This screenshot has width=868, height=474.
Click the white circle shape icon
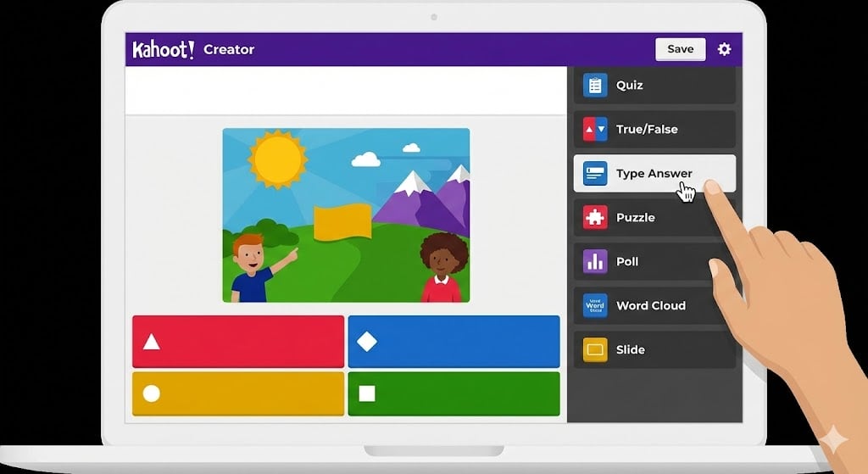(x=151, y=393)
